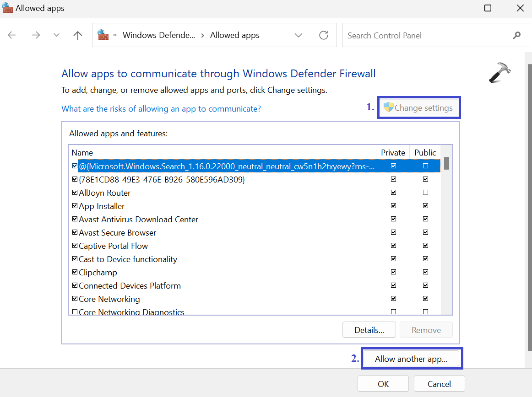
Task: Open Details for the selected app
Action: click(369, 330)
